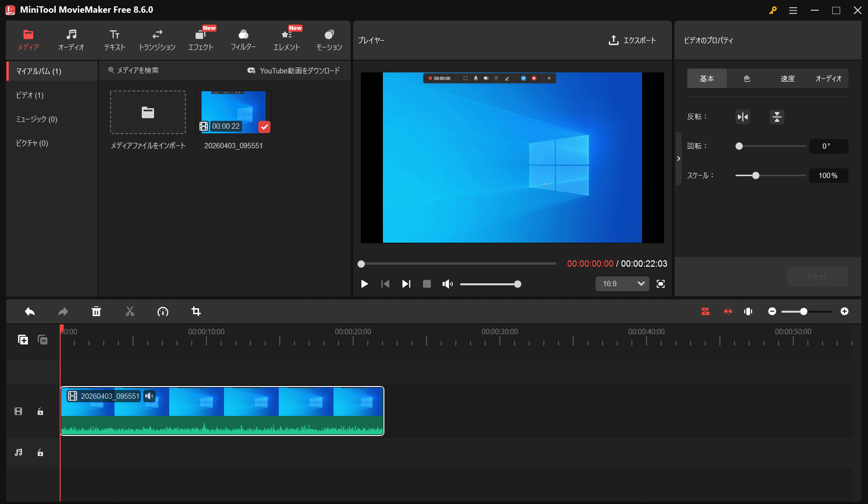The height and width of the screenshot is (504, 868).
Task: Flip the video vertically
Action: point(777,116)
